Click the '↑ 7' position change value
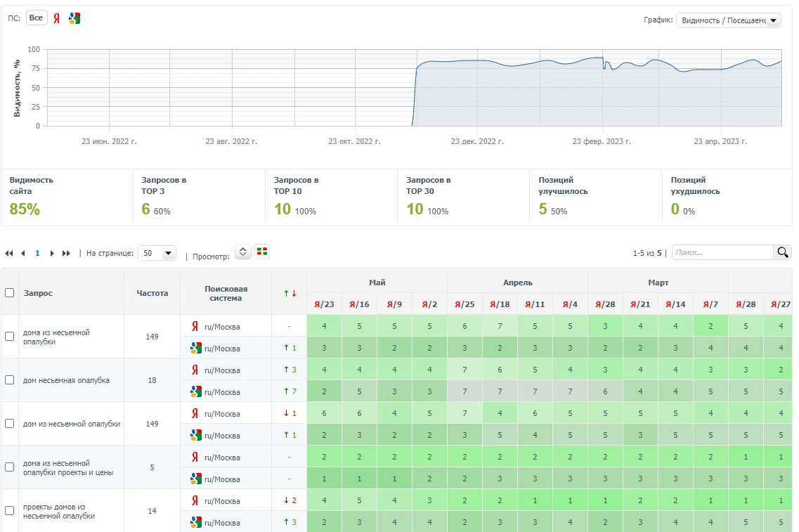The image size is (799, 532). [290, 392]
